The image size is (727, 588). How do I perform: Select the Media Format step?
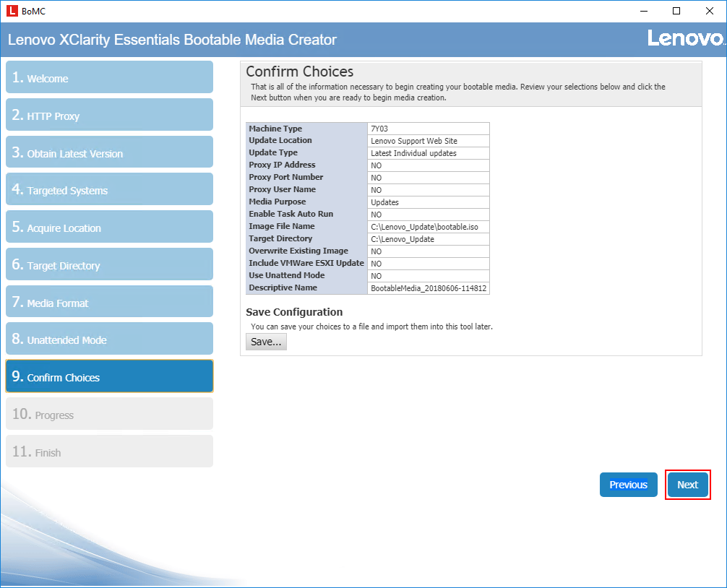(x=109, y=302)
